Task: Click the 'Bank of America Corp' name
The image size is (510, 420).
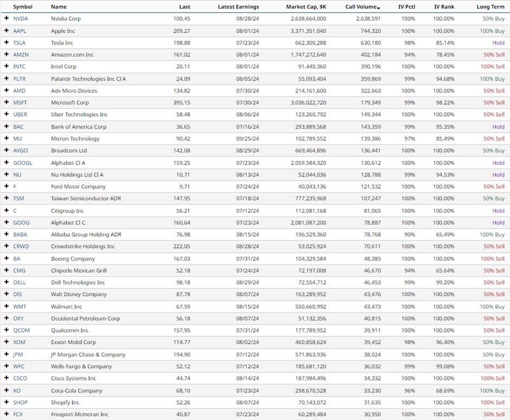Action: tap(79, 127)
